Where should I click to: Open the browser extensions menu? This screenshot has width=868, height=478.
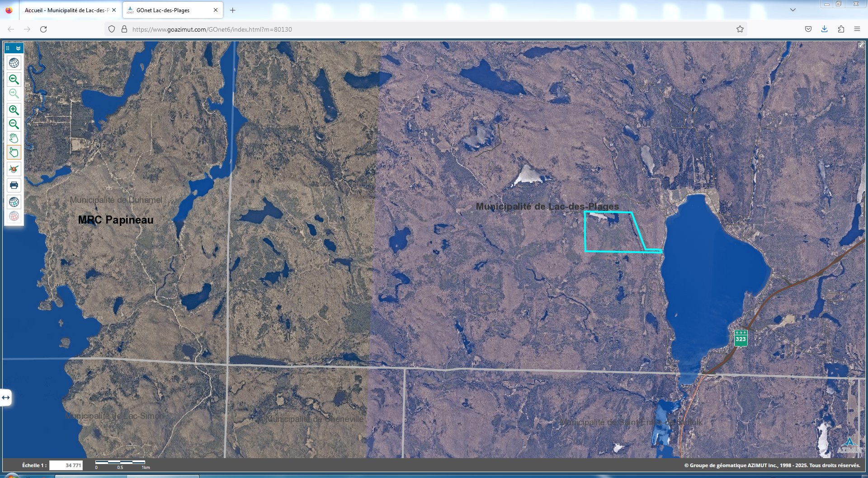(x=841, y=29)
